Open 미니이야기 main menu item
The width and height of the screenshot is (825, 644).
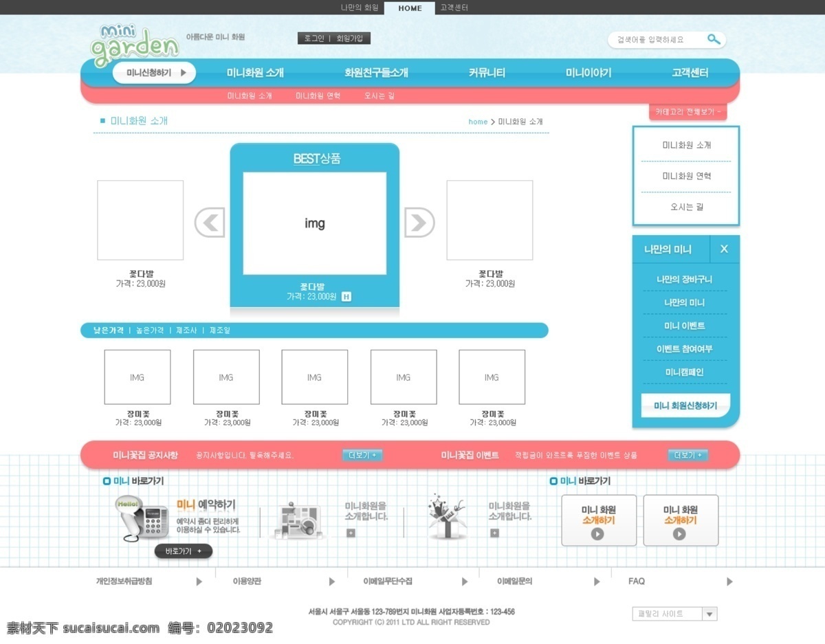click(x=588, y=72)
